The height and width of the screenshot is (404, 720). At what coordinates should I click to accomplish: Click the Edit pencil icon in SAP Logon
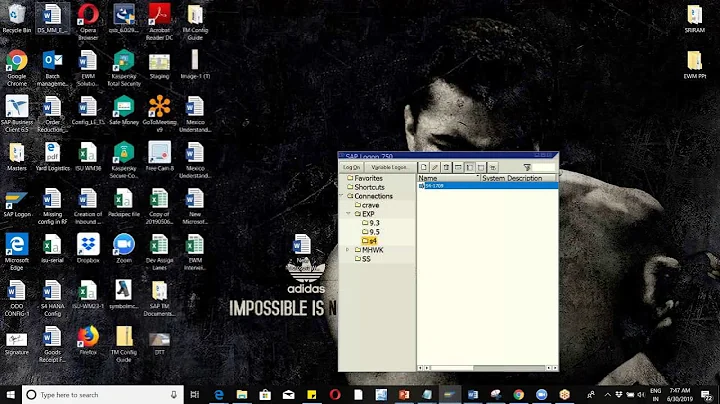click(435, 168)
